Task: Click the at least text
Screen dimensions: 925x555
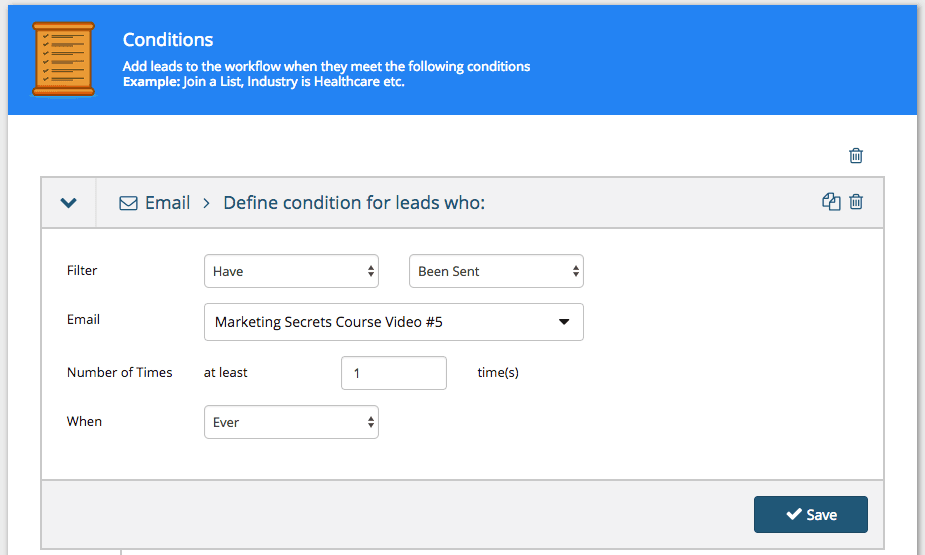Action: pos(225,372)
